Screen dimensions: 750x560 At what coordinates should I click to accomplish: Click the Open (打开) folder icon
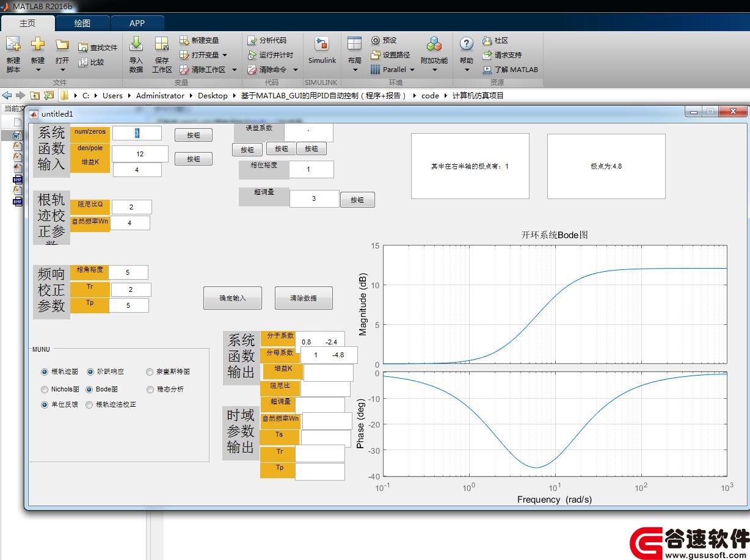[62, 44]
